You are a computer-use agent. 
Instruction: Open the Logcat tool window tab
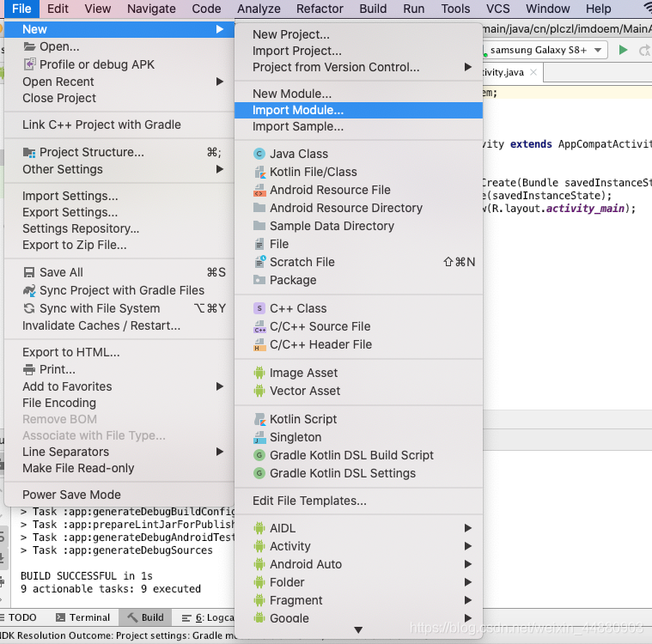click(208, 617)
